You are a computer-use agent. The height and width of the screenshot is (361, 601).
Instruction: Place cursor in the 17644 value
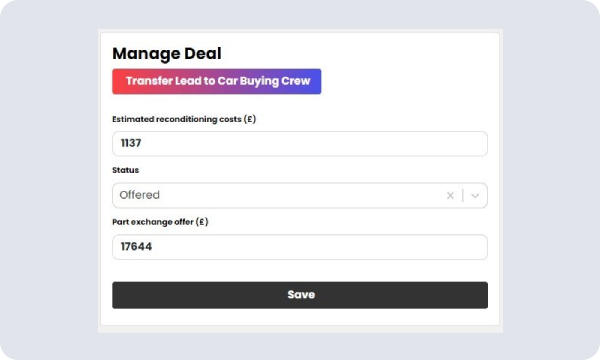(136, 246)
